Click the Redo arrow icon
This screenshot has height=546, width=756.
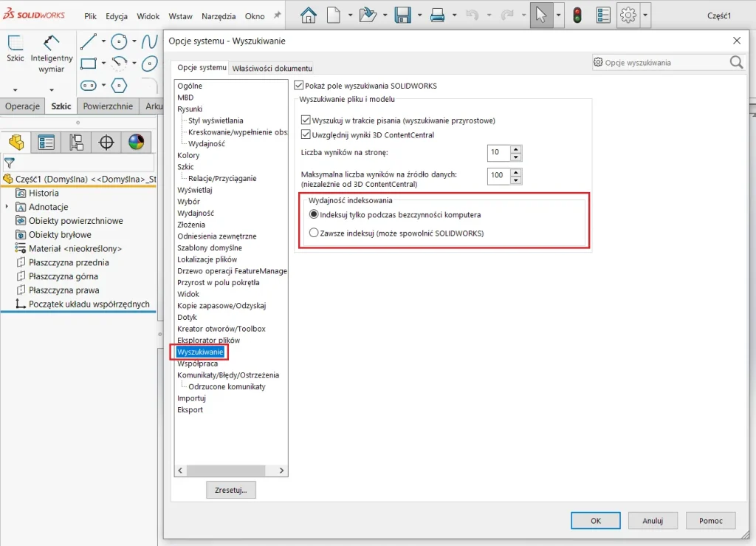[x=506, y=16]
